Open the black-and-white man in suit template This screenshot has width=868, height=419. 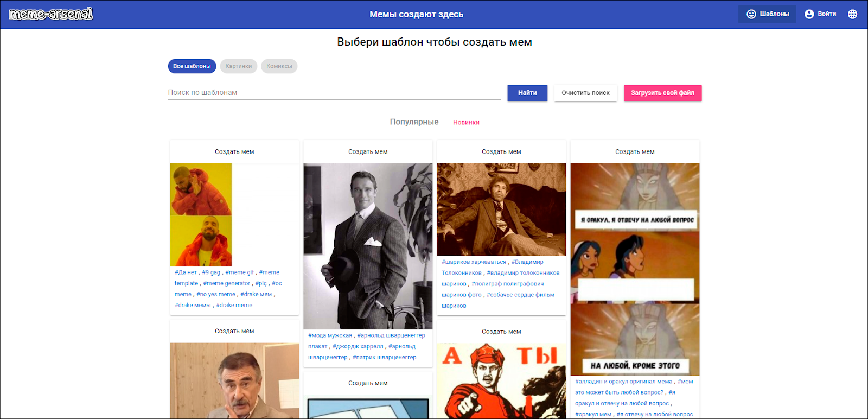(x=368, y=246)
